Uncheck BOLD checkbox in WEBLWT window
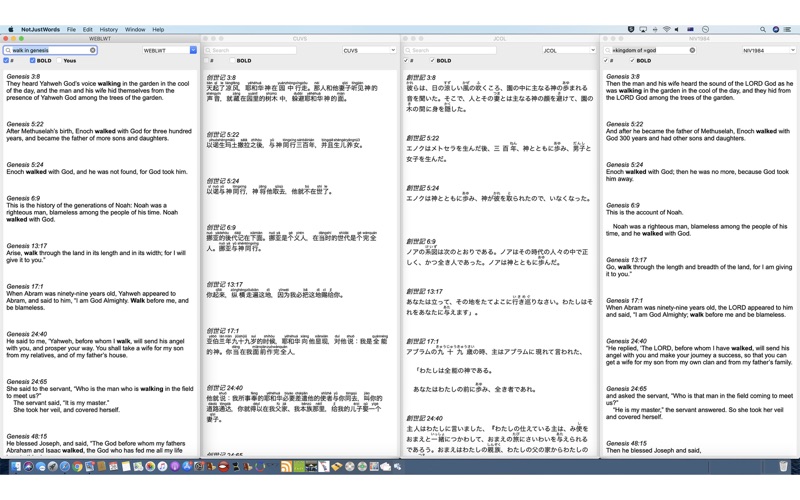This screenshot has height=500, width=800. coord(32,60)
